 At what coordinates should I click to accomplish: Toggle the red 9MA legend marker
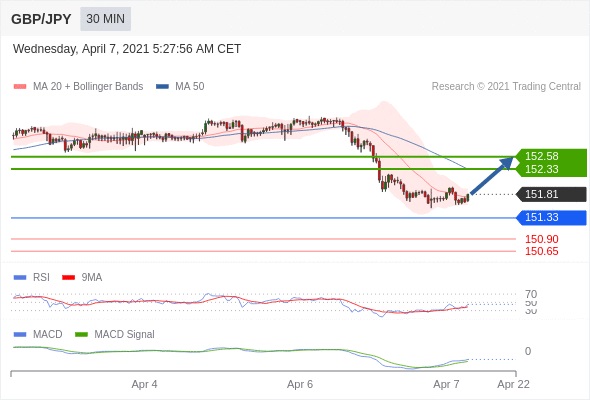68,278
